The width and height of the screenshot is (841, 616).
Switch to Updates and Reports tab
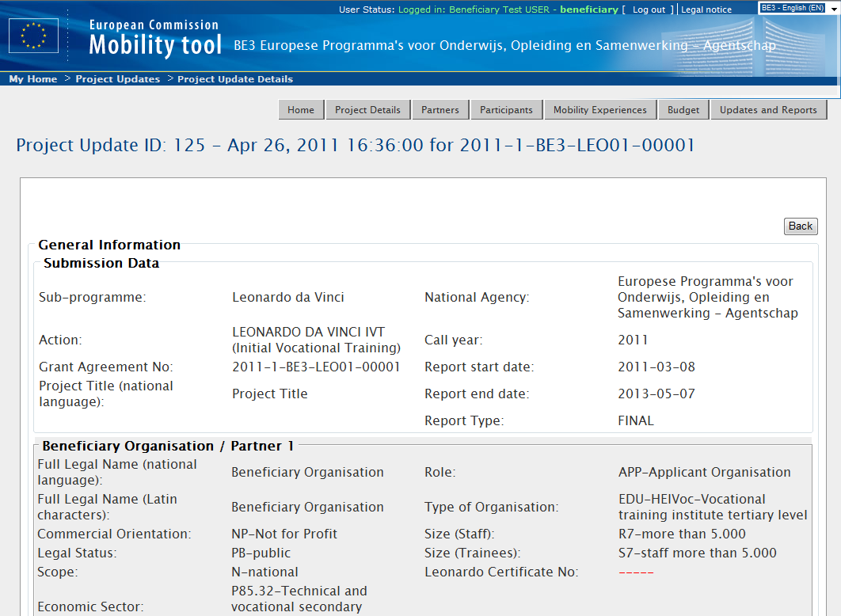[768, 110]
